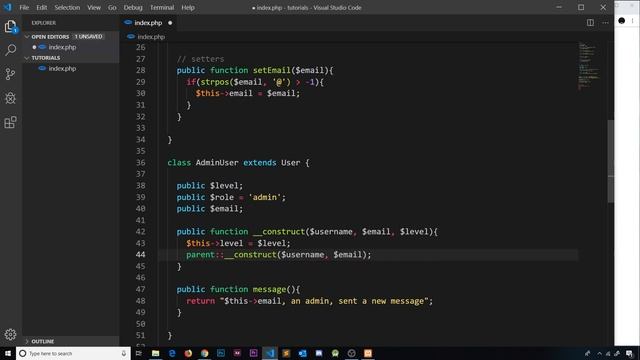Click the VS Code logo in title bar
This screenshot has height=360, width=640.
(8, 7)
